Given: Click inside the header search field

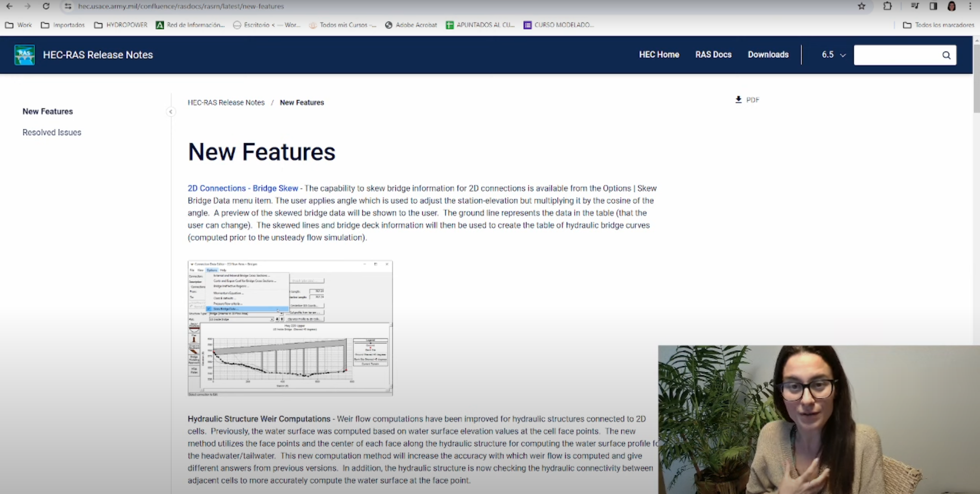Looking at the screenshot, I should [x=898, y=55].
